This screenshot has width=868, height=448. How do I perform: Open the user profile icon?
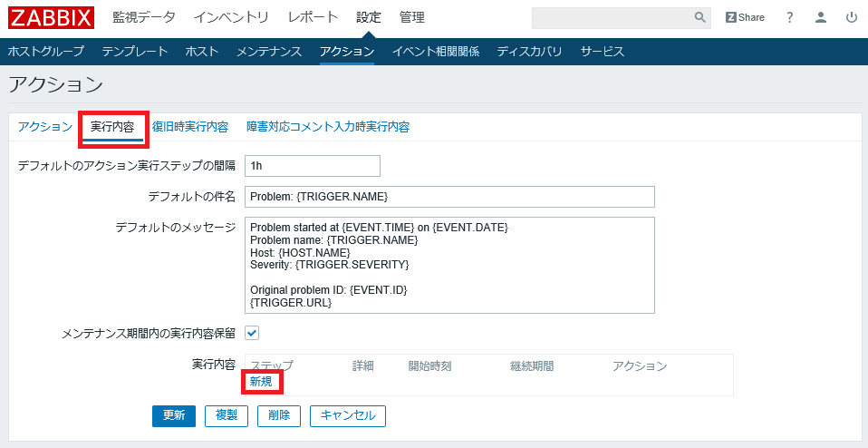821,17
